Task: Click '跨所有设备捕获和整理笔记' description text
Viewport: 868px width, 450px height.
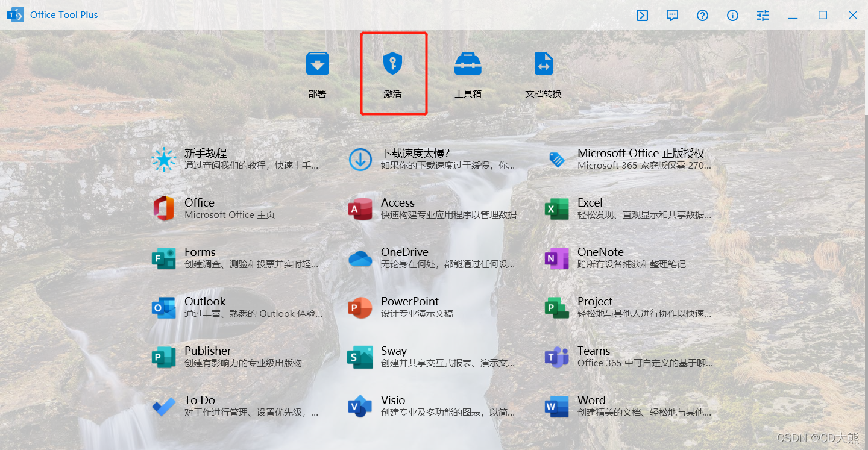Action: click(632, 264)
